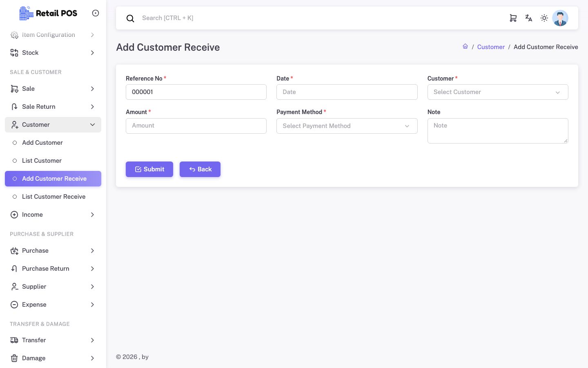Open the language translation icon
Image resolution: width=588 pixels, height=368 pixels.
click(x=529, y=18)
